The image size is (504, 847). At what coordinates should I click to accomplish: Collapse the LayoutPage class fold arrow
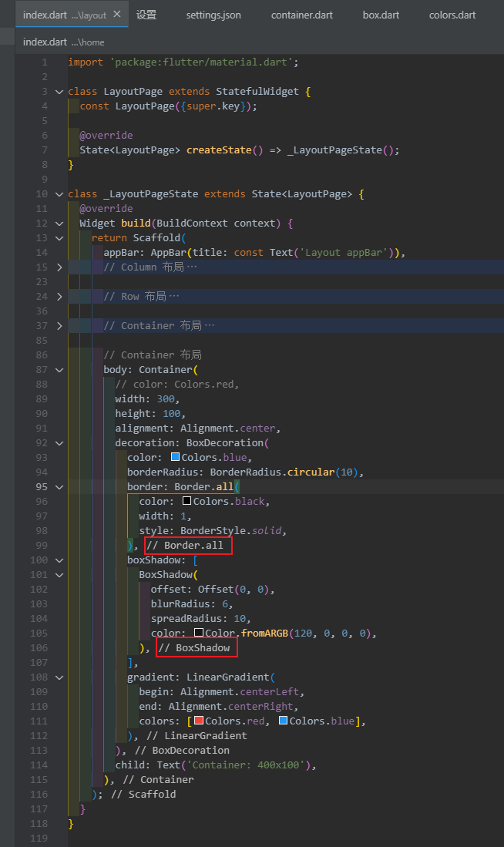coord(59,92)
